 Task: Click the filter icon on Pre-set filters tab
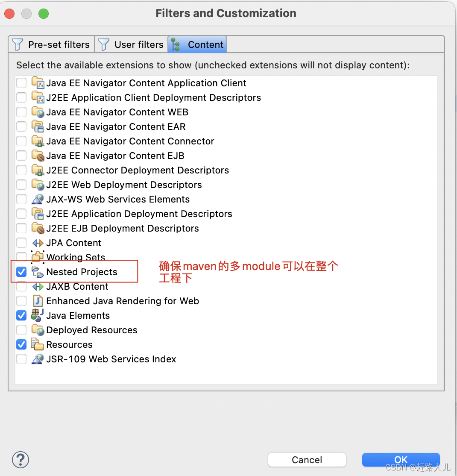17,44
